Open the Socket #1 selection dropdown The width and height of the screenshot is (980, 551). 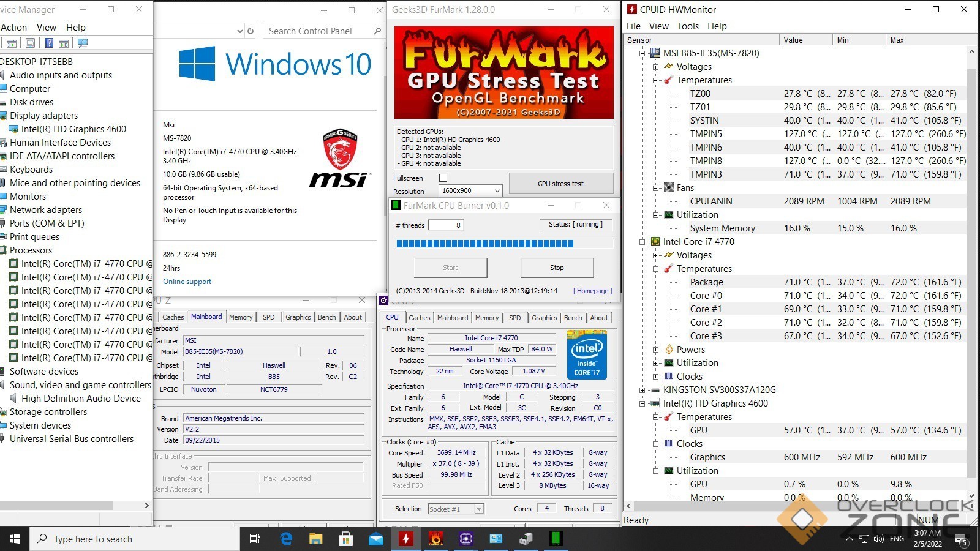pyautogui.click(x=456, y=509)
